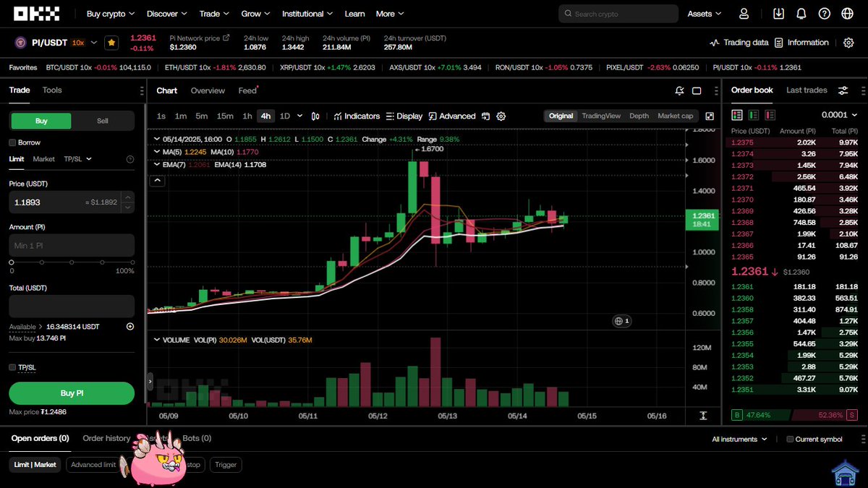Viewport: 868px width, 488px height.
Task: Change candlestick chart type icon
Action: click(315, 116)
